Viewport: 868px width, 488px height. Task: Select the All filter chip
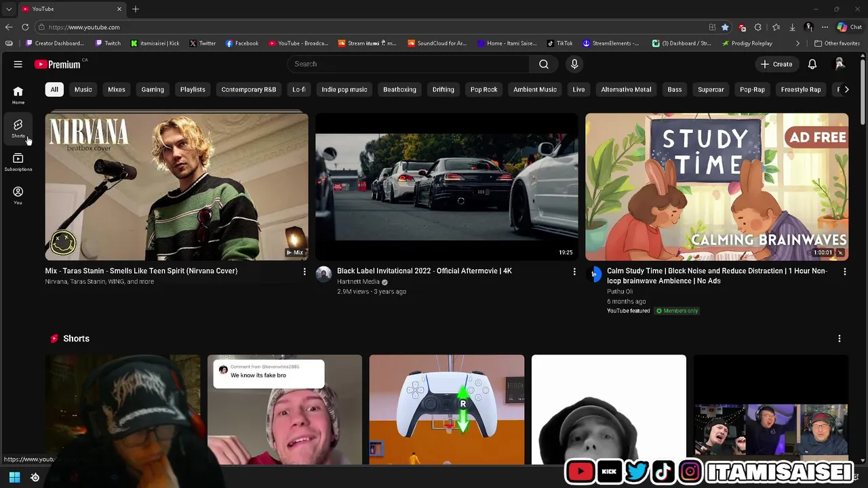coord(54,89)
